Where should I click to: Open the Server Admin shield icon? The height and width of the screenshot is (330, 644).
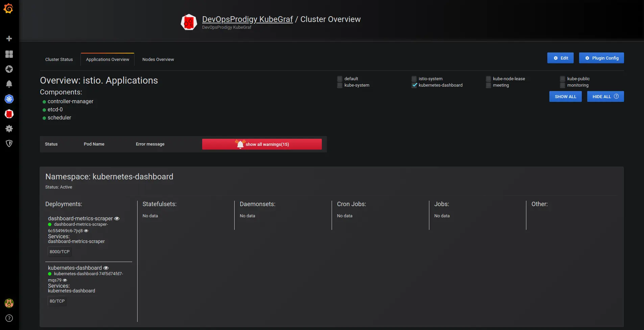(x=9, y=144)
